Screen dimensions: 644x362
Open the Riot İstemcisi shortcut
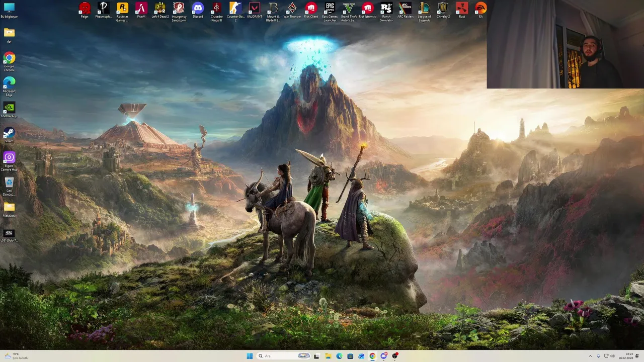pos(368,11)
